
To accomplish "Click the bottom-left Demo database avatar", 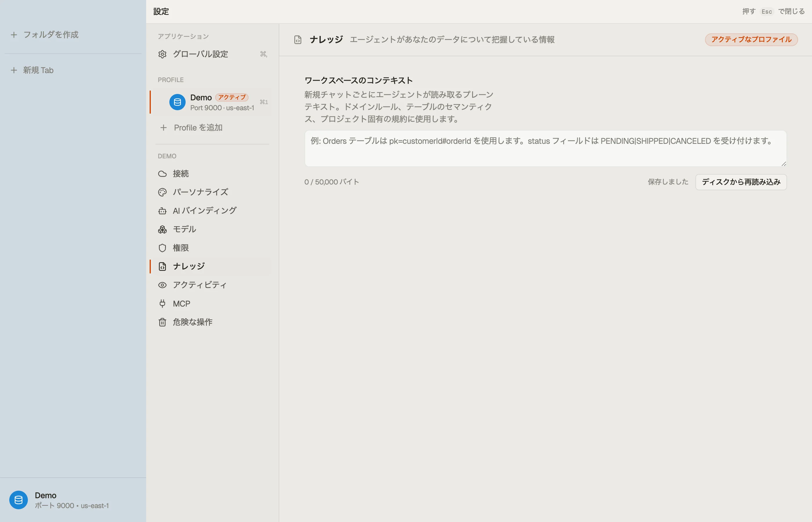I will pos(19,500).
